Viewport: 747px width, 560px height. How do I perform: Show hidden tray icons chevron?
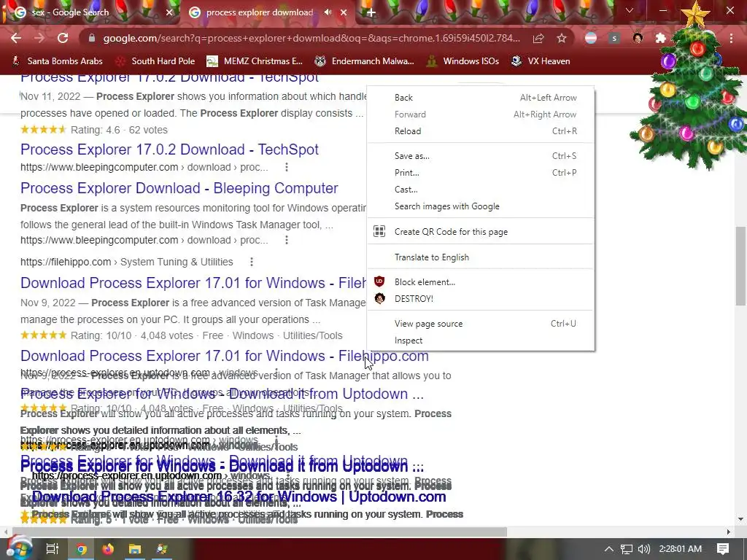609,549
